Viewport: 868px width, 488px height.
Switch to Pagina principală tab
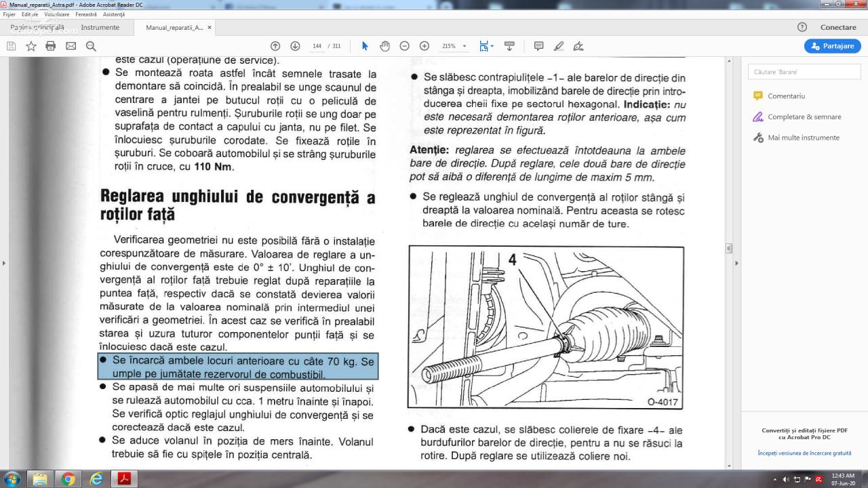point(37,28)
